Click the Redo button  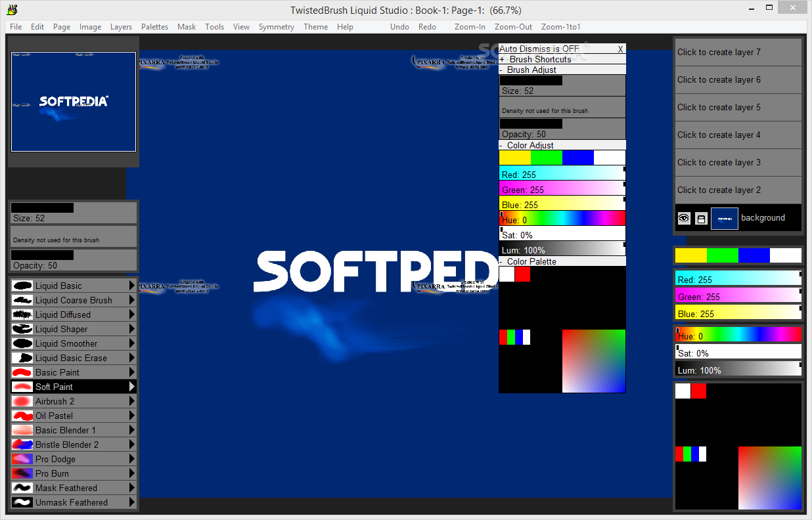(427, 27)
